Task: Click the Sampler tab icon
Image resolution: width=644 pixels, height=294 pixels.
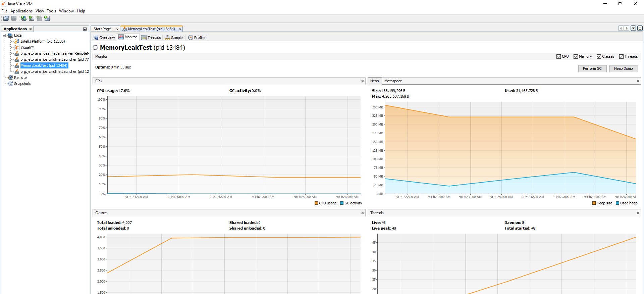Action: click(167, 38)
